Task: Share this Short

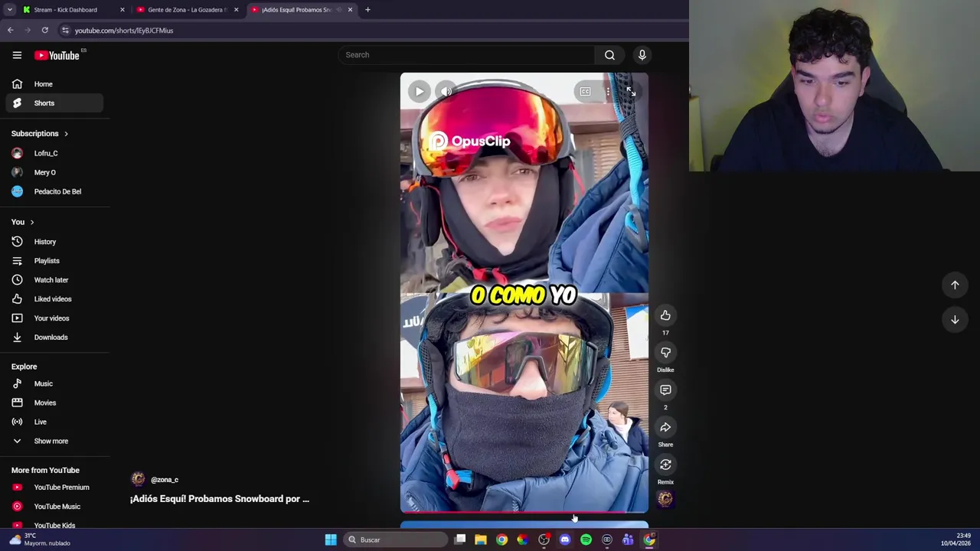Action: pyautogui.click(x=665, y=428)
